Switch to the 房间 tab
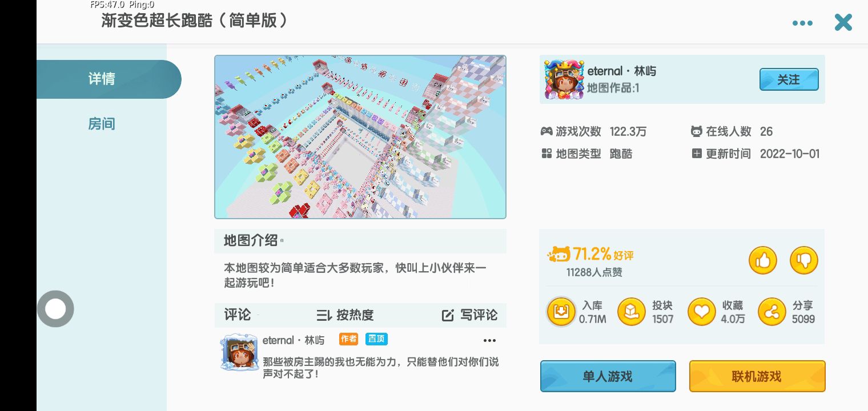Image resolution: width=868 pixels, height=411 pixels. tap(102, 123)
